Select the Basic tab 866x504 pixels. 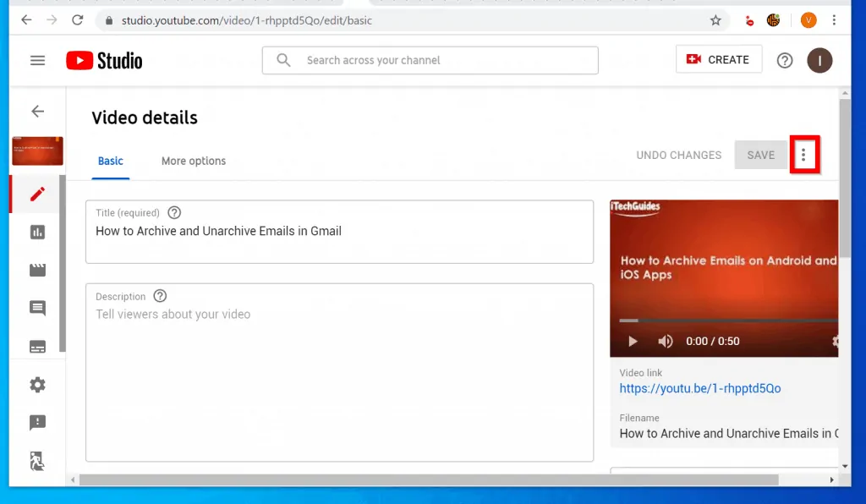point(110,161)
